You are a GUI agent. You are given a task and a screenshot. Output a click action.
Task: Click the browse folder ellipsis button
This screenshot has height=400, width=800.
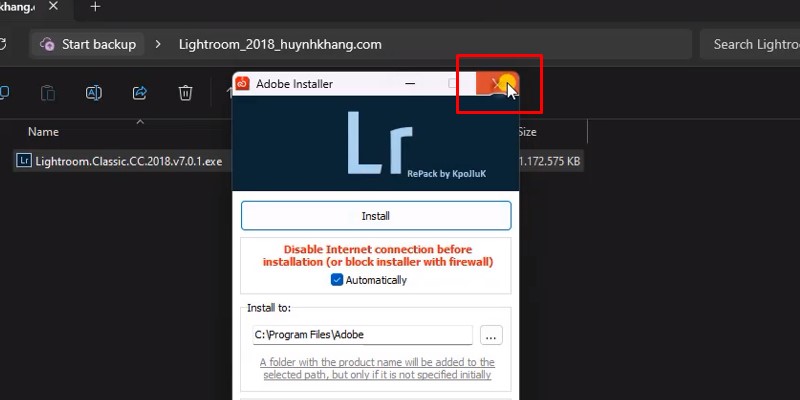[490, 335]
